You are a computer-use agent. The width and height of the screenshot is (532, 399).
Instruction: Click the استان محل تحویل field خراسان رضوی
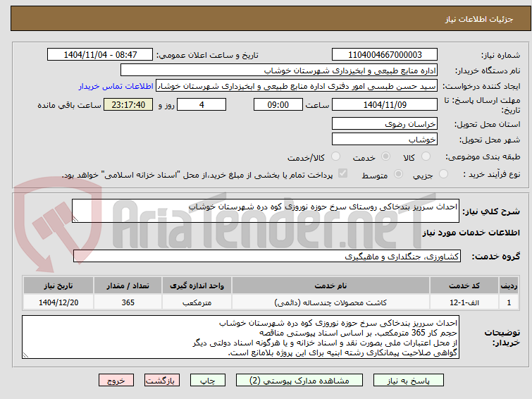click(385, 124)
